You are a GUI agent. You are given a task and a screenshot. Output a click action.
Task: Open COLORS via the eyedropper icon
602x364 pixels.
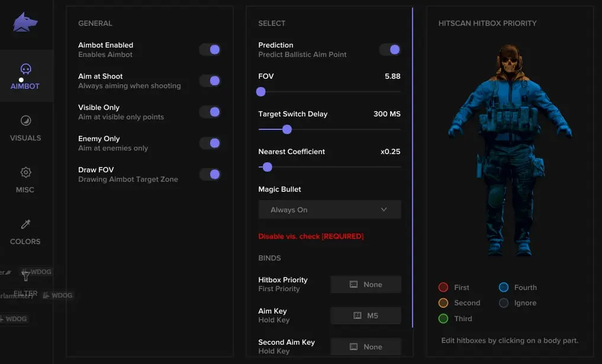tap(25, 224)
